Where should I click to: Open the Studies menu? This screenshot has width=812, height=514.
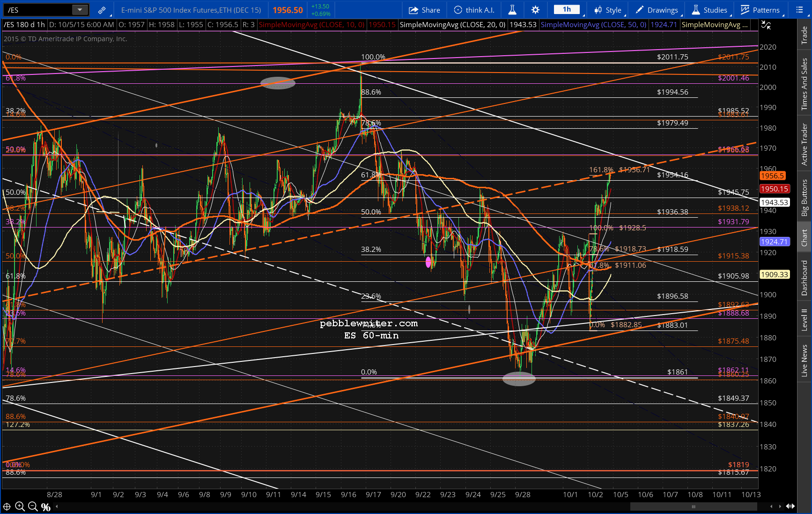click(x=709, y=10)
